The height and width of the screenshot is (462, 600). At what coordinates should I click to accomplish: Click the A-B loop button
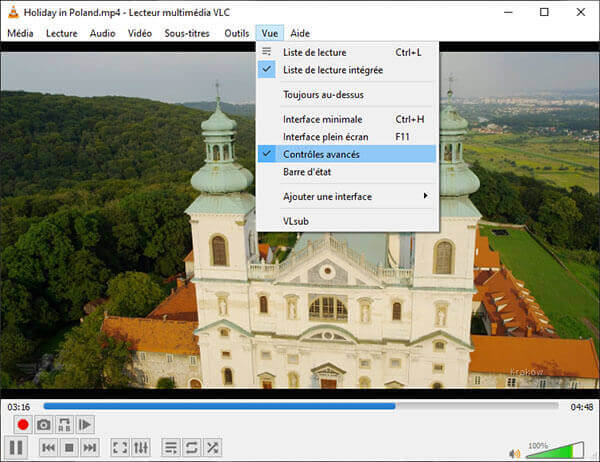pyautogui.click(x=65, y=425)
